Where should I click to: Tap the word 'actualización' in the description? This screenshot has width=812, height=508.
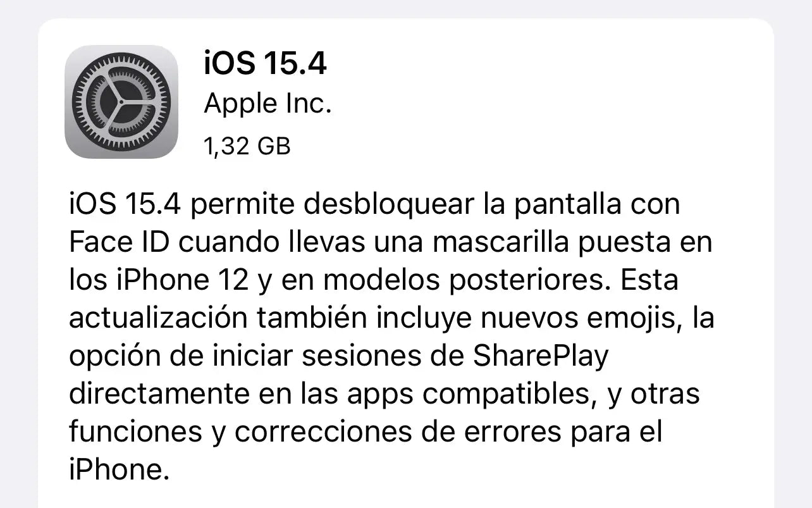coord(158,318)
